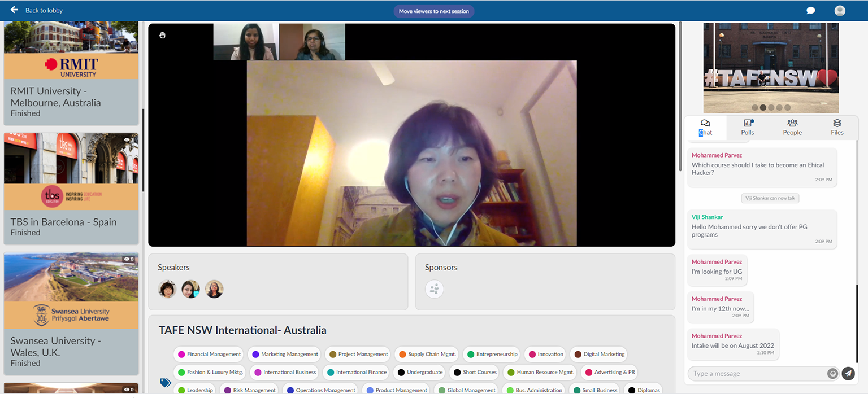This screenshot has width=868, height=398.
Task: Click the message Intake will be on August 2022
Action: (x=733, y=344)
